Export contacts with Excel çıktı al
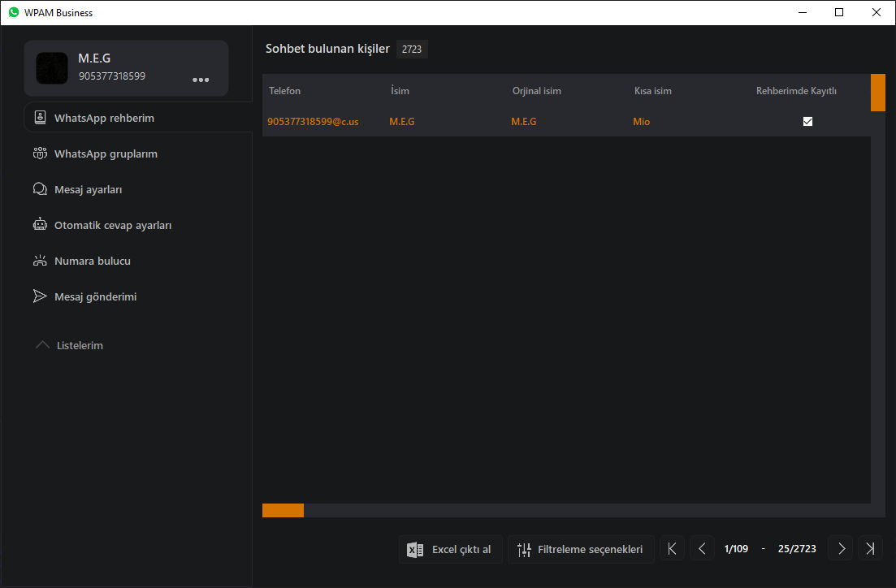Viewport: 896px width, 588px height. pos(451,549)
